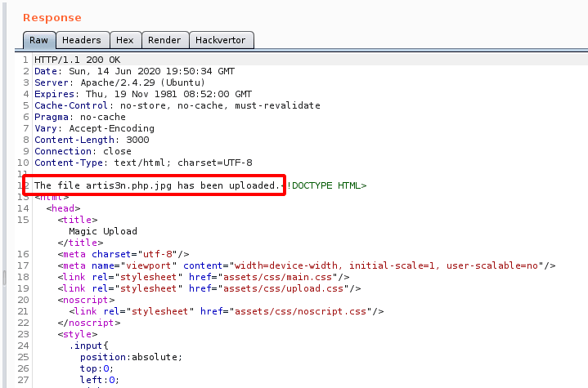The image size is (588, 388).
Task: Click the '.input{' CSS selector
Action: 89,346
